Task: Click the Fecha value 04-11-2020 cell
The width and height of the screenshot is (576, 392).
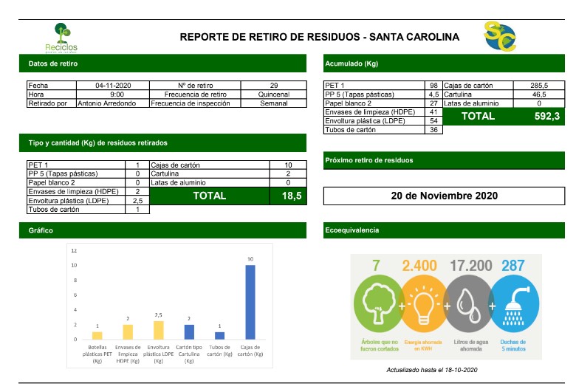Action: pos(113,85)
